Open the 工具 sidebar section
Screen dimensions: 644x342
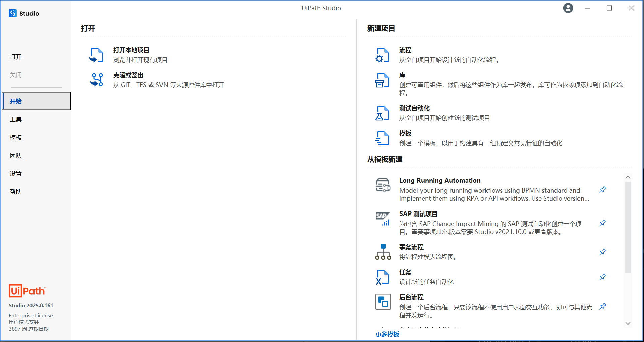pyautogui.click(x=16, y=119)
